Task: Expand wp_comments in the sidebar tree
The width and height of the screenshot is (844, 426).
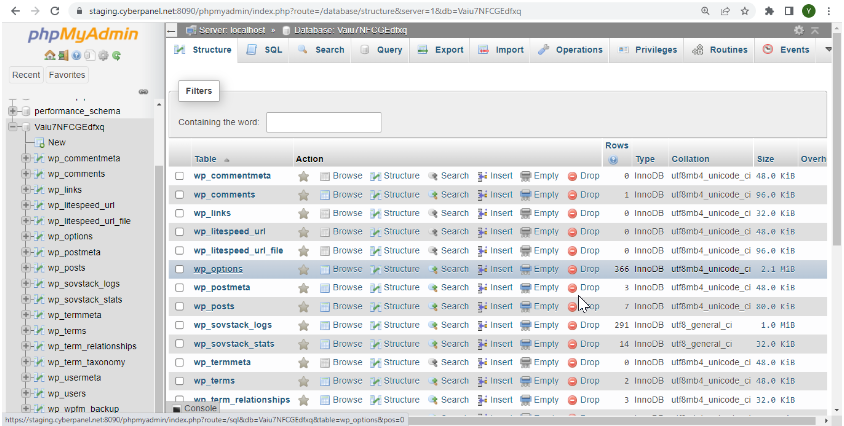Action: 25,174
